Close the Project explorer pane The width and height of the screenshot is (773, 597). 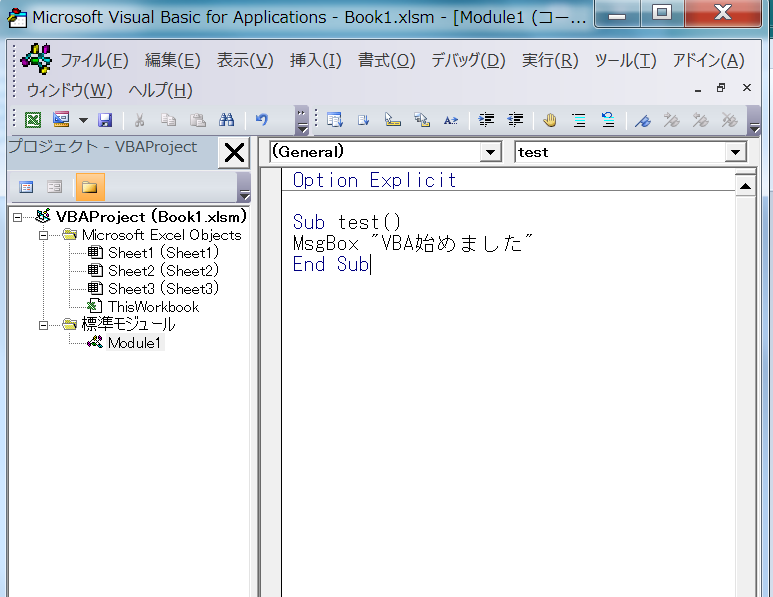(x=234, y=153)
